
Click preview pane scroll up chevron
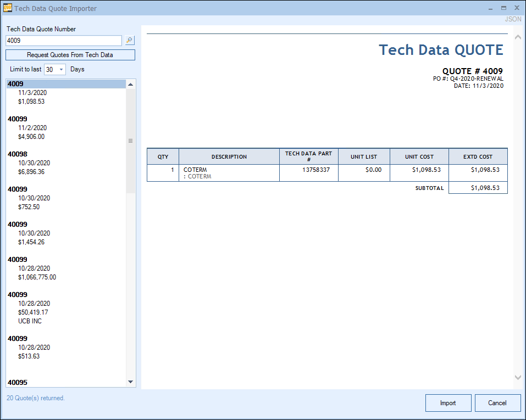[x=518, y=37]
